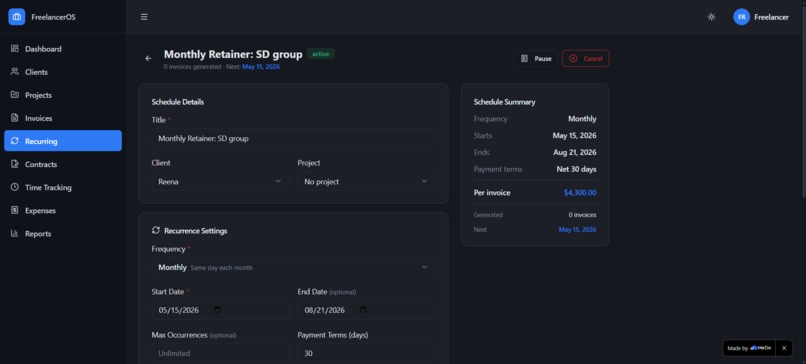This screenshot has width=806, height=364.
Task: Click the Schedule Summary heading
Action: [504, 102]
